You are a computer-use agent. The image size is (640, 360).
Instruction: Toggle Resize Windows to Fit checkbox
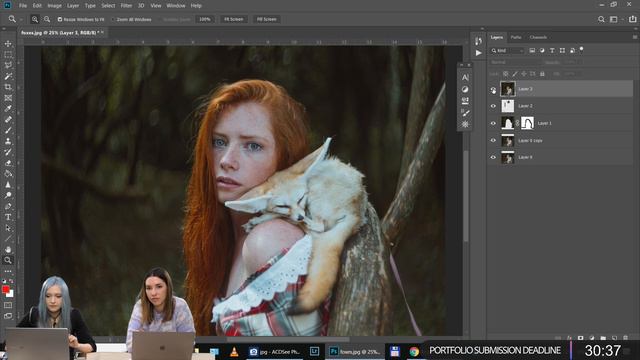pyautogui.click(x=60, y=19)
